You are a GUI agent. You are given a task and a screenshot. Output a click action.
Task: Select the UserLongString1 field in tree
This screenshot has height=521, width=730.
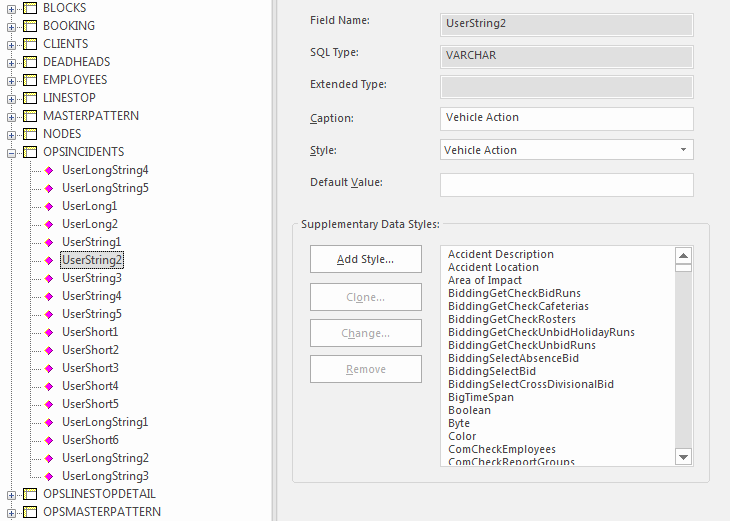(x=105, y=422)
